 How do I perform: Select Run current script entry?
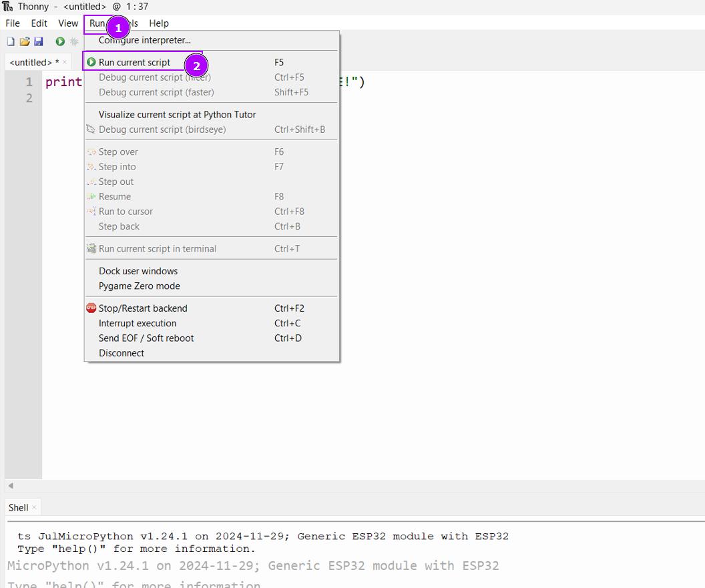pos(212,62)
